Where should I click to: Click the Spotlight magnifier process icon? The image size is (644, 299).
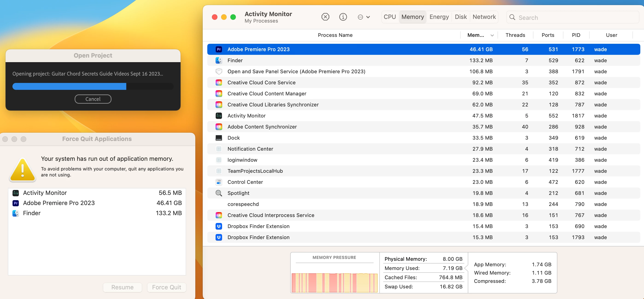[x=219, y=193]
